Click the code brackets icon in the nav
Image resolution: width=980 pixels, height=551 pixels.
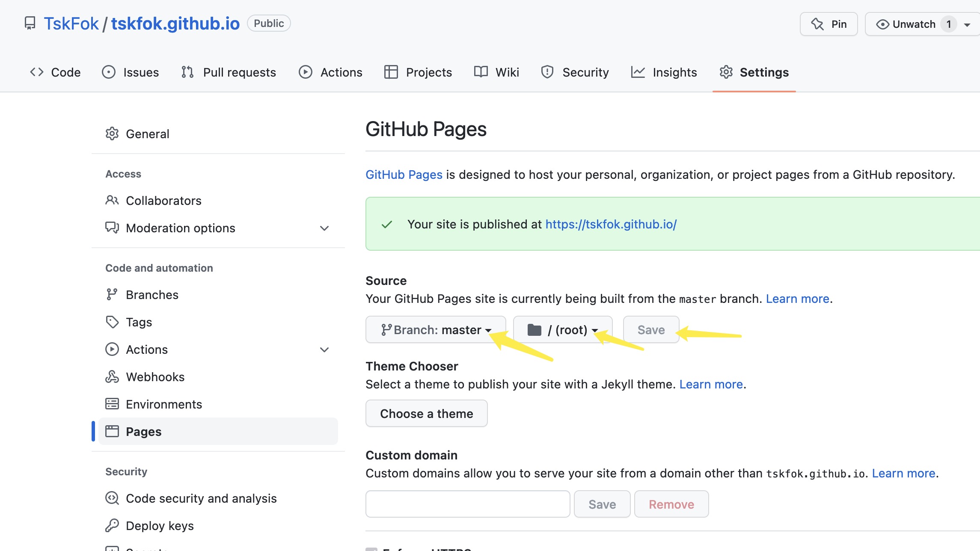pos(37,72)
